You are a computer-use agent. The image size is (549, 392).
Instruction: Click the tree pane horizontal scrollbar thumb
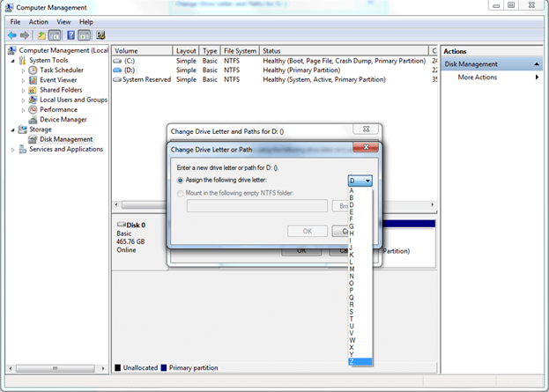(55, 368)
